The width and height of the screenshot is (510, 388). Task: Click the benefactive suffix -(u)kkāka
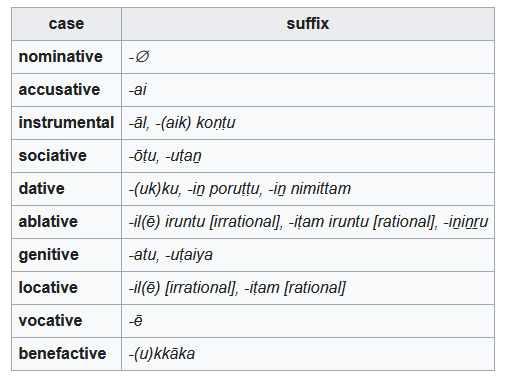tap(162, 354)
